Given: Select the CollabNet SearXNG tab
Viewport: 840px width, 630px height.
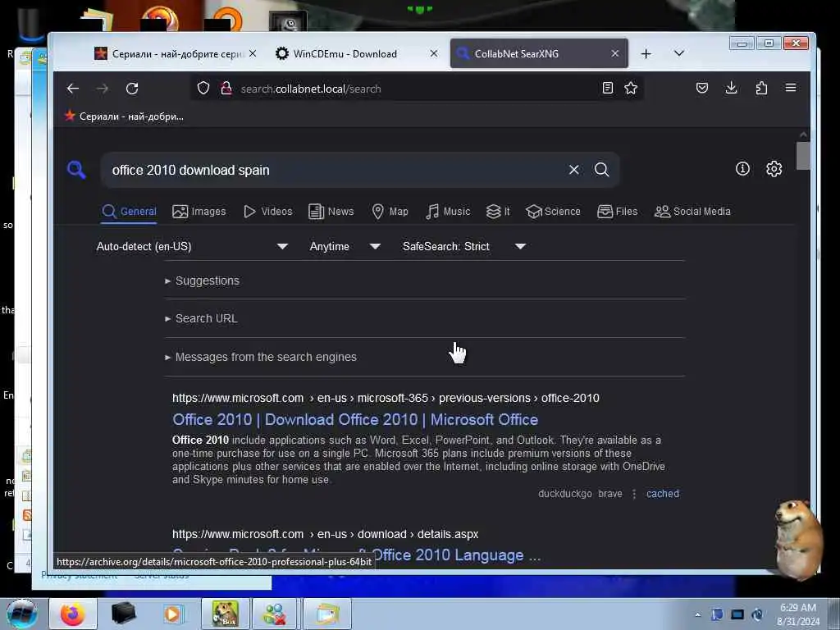Looking at the screenshot, I should pos(539,53).
